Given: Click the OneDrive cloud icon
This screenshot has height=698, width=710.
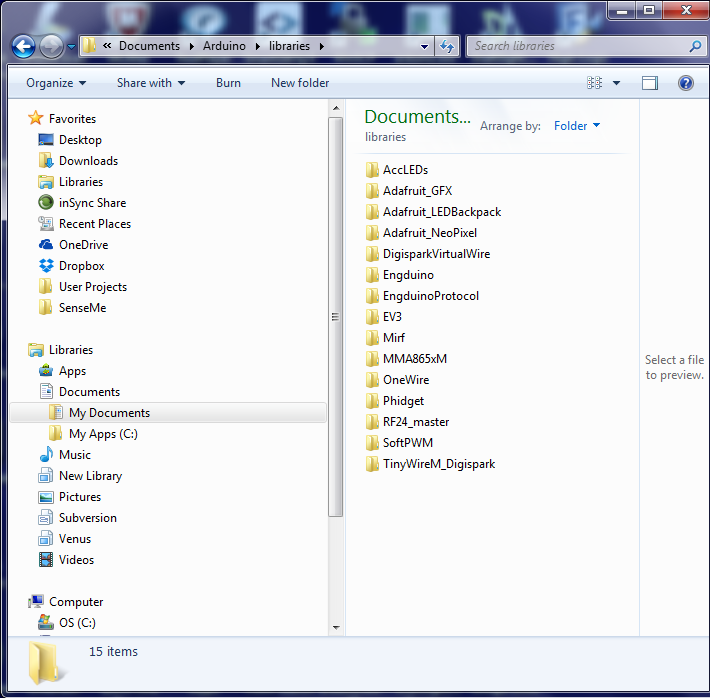Looking at the screenshot, I should coord(46,245).
